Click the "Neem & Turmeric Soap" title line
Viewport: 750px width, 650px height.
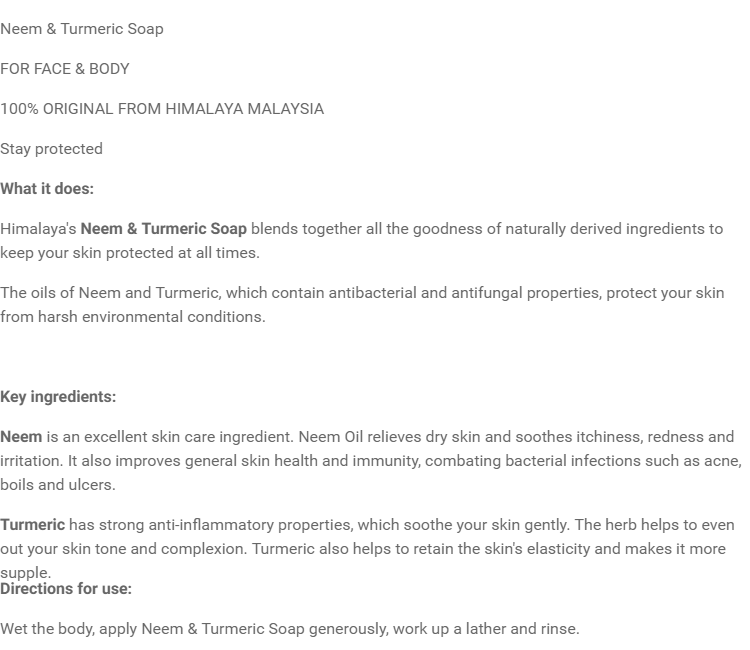[82, 29]
